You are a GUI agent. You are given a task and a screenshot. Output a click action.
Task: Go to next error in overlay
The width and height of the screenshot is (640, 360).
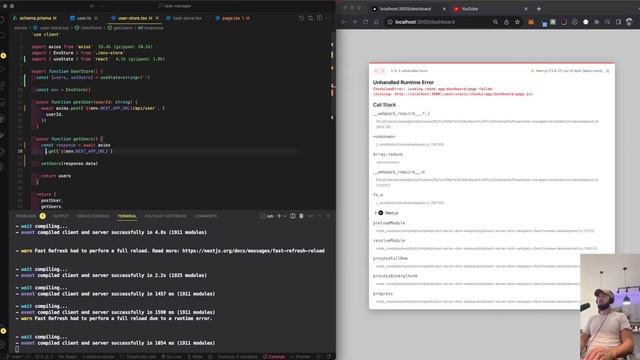click(x=383, y=71)
